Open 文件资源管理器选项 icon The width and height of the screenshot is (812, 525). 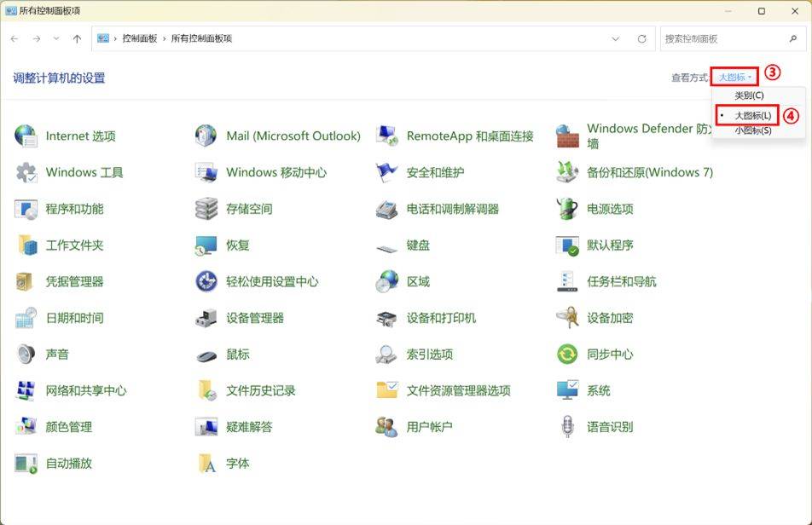387,391
